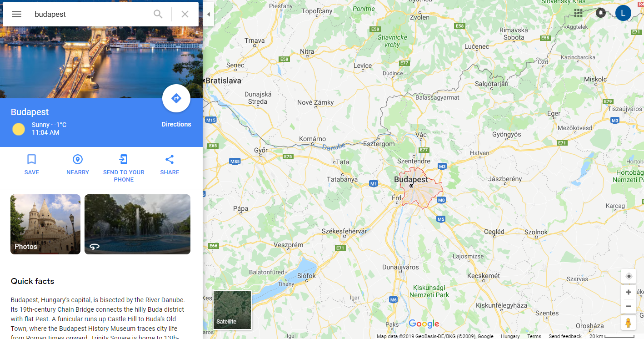
Task: Zoom out on the map
Action: click(x=629, y=306)
